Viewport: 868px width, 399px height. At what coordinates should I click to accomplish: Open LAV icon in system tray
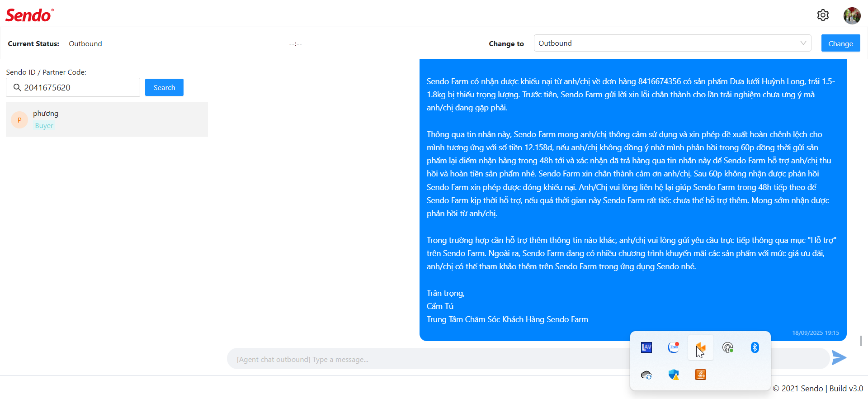coord(646,347)
